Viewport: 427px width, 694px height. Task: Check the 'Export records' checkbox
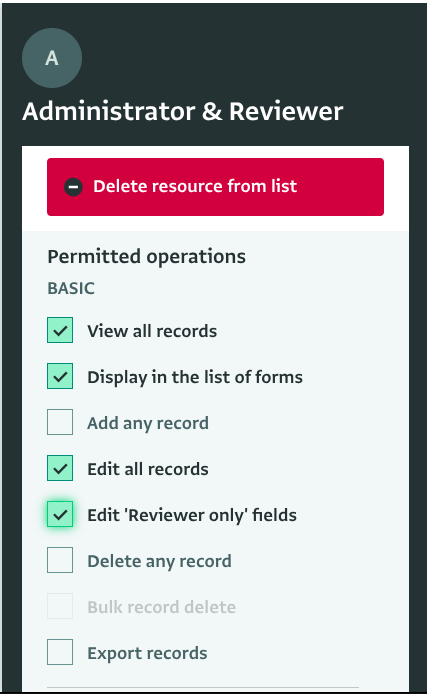[x=60, y=652]
